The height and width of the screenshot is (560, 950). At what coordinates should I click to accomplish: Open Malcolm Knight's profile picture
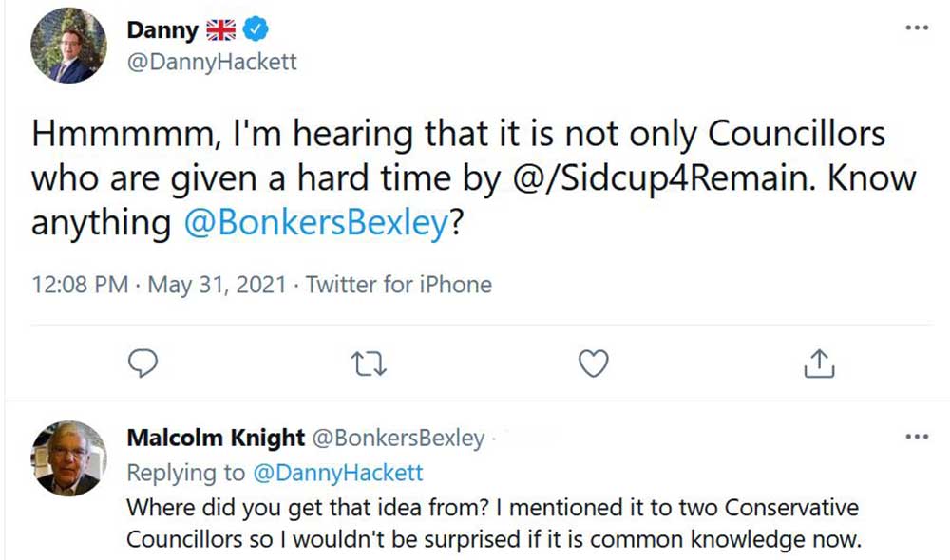[69, 457]
